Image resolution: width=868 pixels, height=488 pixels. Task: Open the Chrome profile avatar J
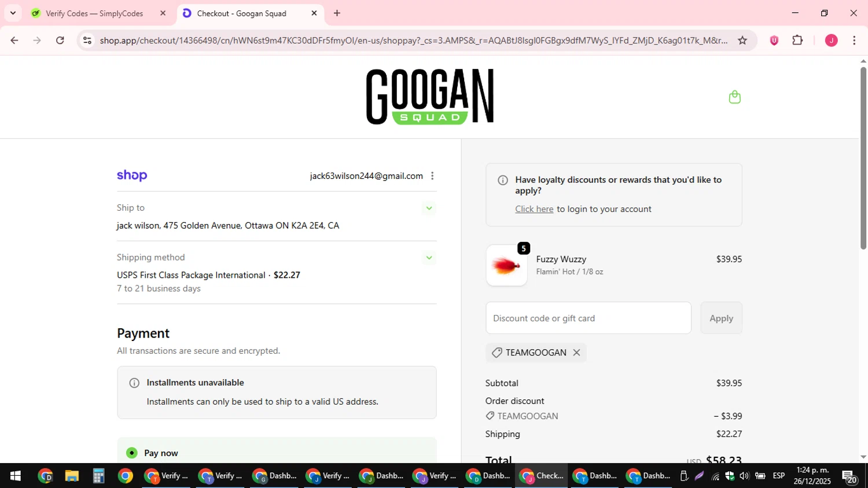pyautogui.click(x=831, y=41)
